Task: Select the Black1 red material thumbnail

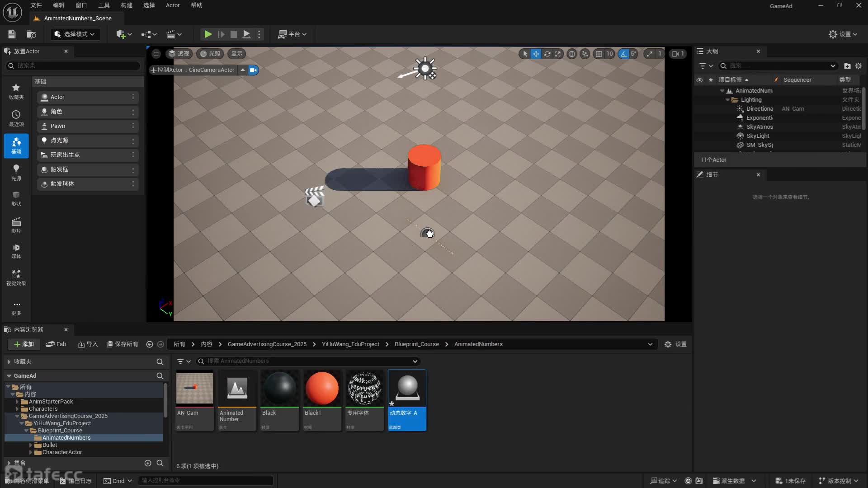Action: [x=322, y=389]
